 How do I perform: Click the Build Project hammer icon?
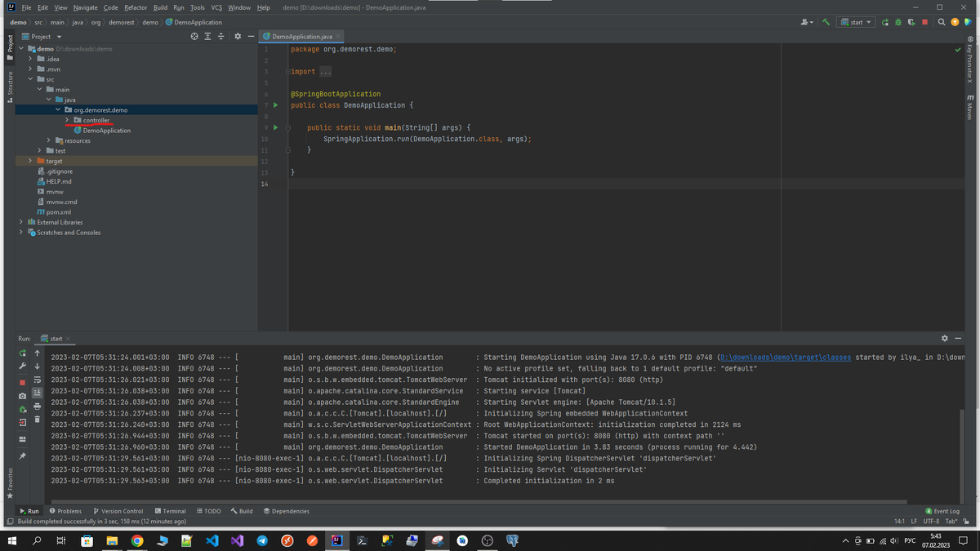pos(826,22)
